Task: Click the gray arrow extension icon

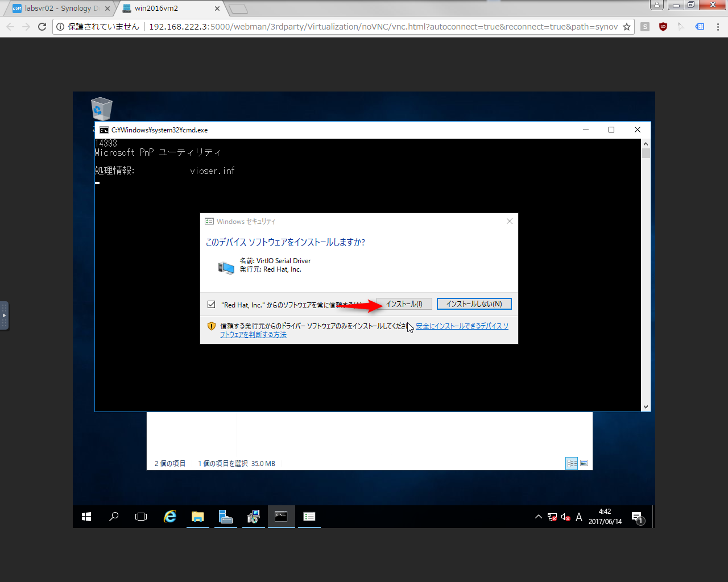Action: click(681, 27)
